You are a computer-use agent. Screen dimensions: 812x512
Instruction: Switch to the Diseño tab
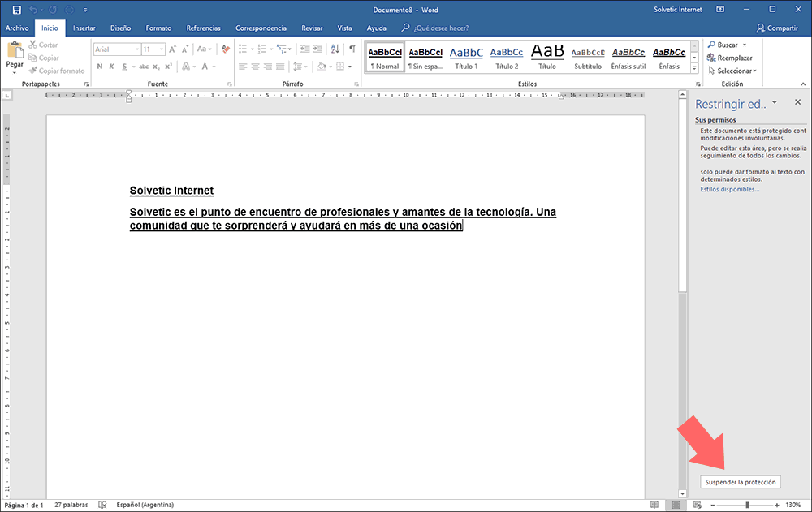[120, 28]
